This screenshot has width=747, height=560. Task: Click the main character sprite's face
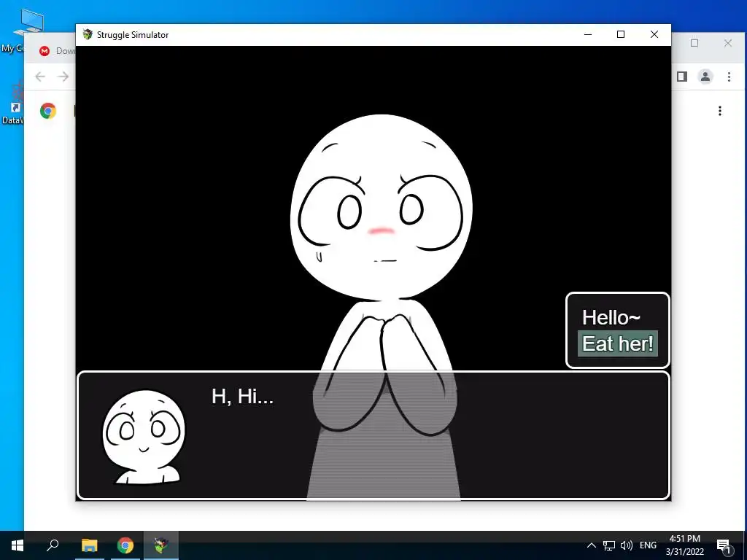tap(381, 208)
